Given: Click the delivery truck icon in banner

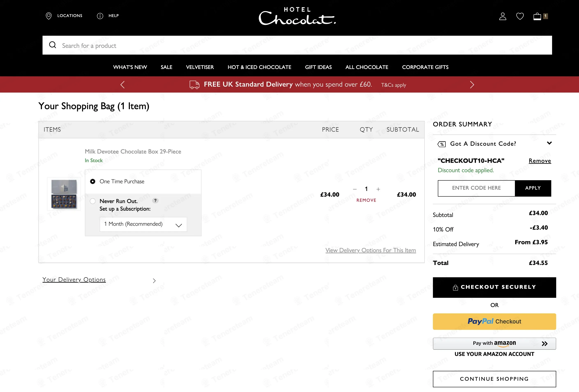Looking at the screenshot, I should click(194, 85).
